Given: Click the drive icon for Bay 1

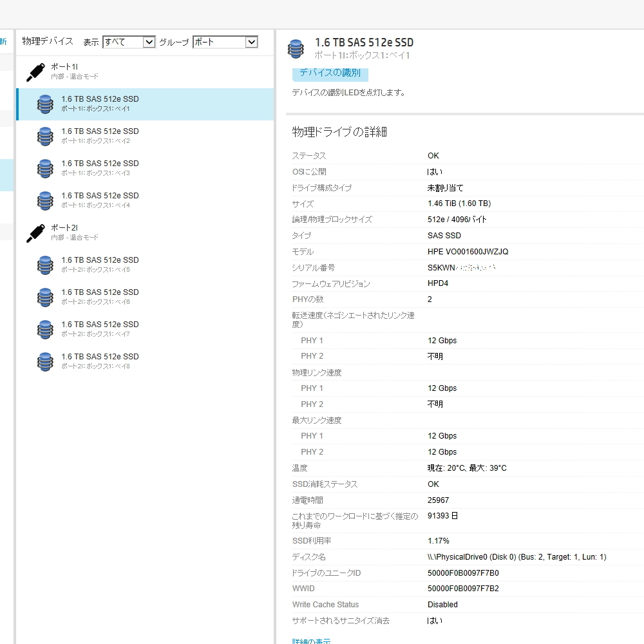Looking at the screenshot, I should (x=44, y=104).
